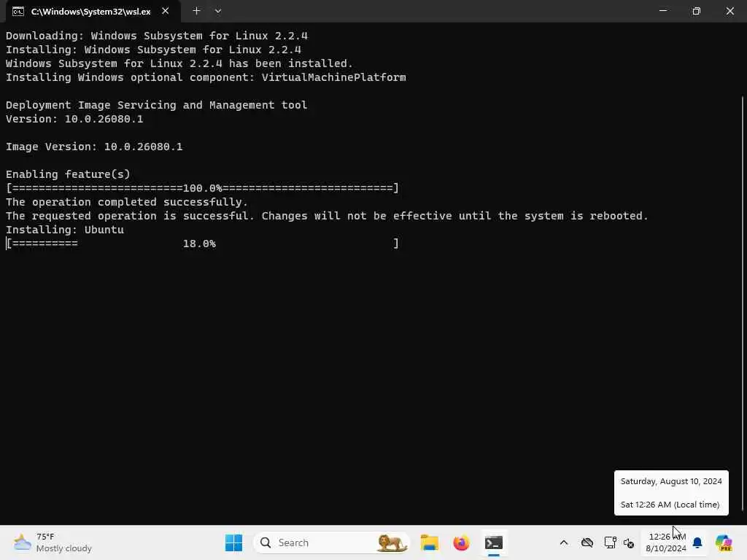Click 'Downloading: Windows Subsystem for Linux 2.2.4' line
The width and height of the screenshot is (747, 560).
coord(156,36)
